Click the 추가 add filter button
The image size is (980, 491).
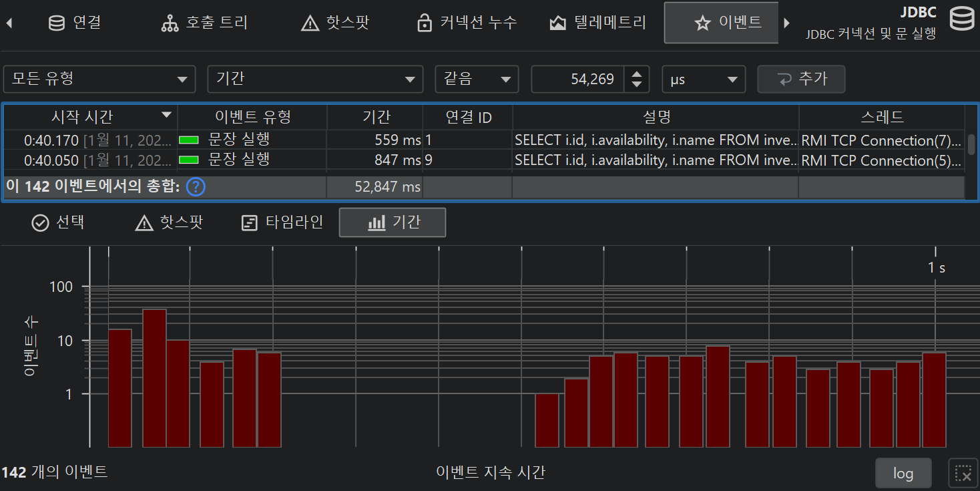[x=801, y=79]
